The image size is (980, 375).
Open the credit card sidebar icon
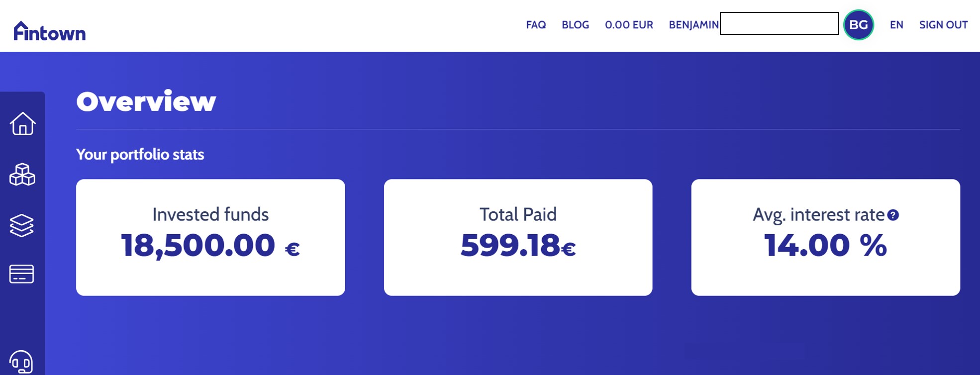click(22, 274)
